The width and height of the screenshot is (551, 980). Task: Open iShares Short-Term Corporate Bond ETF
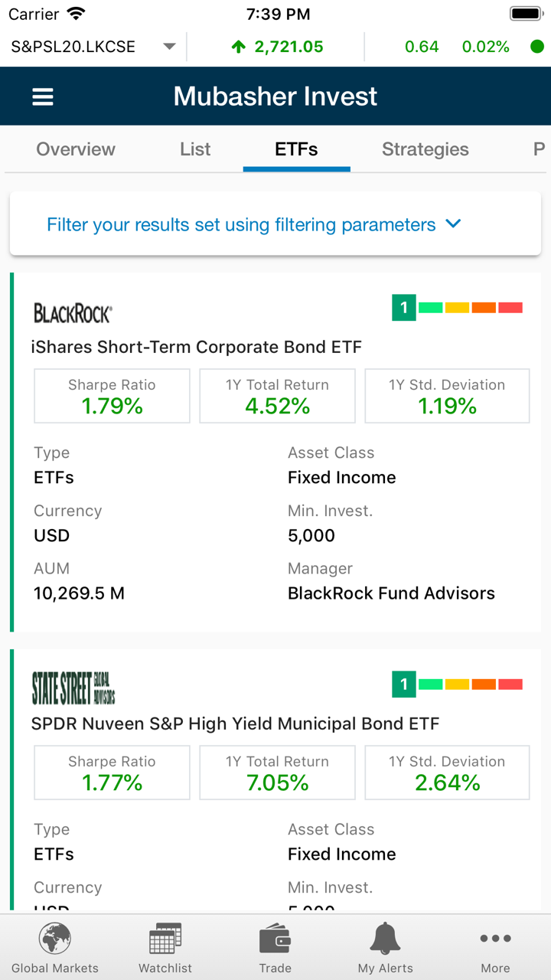click(x=197, y=347)
